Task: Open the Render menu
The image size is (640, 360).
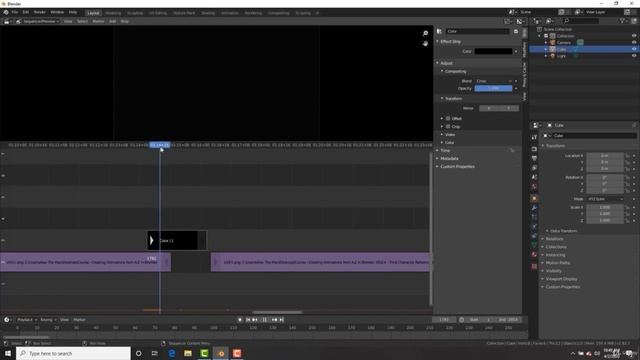Action: [40, 12]
